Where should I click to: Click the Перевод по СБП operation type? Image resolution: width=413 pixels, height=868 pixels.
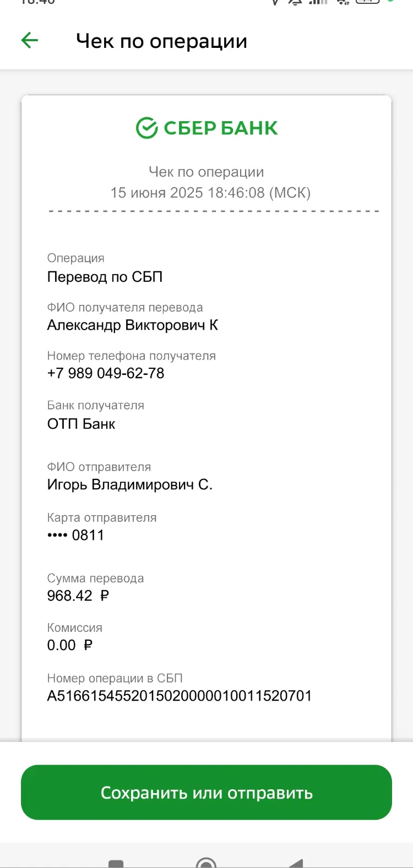click(105, 277)
